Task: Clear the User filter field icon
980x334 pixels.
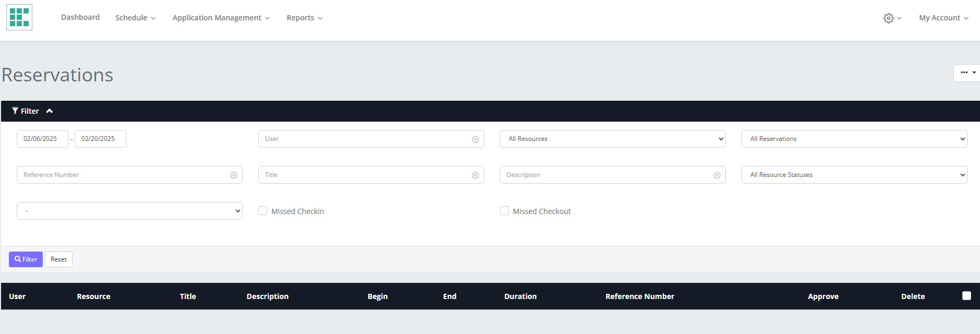Action: point(475,139)
